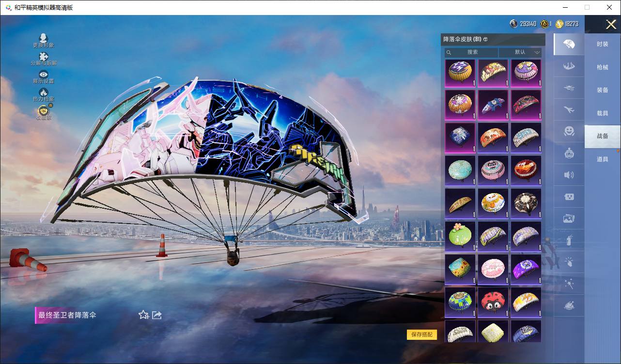Select parachute skins category icon

(x=569, y=45)
